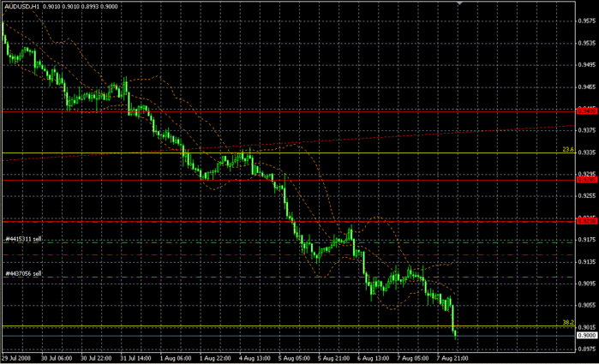Click the 4 Aug 13:00 time label
599x364 pixels.
255,358
